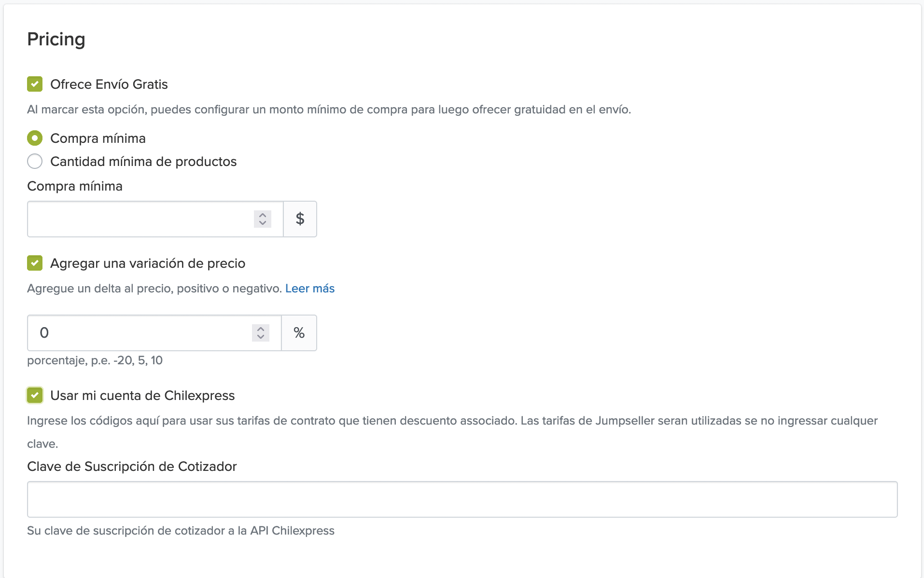
Task: Click the Clave de Suscripción de Cotizador field
Action: 462,499
